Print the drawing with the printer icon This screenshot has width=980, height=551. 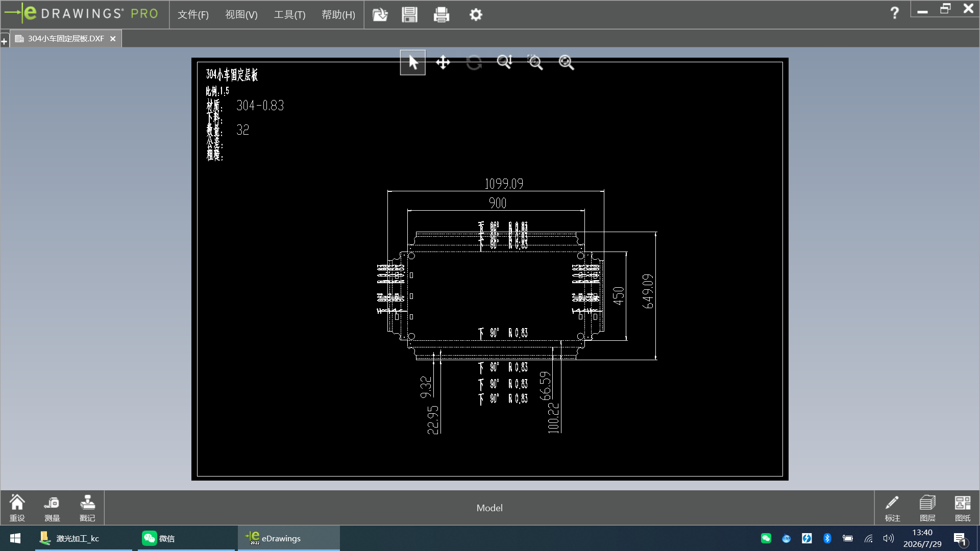click(x=441, y=15)
